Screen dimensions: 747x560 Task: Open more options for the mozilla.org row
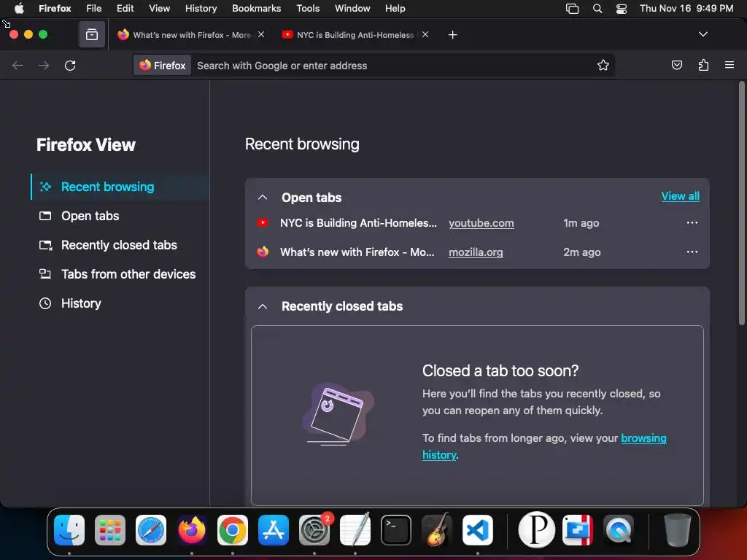[x=692, y=252]
